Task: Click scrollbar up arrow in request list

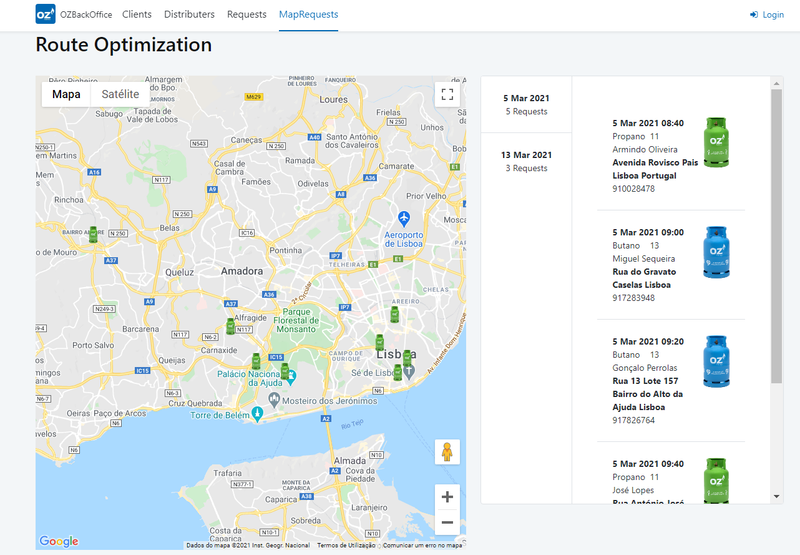Action: (x=776, y=83)
